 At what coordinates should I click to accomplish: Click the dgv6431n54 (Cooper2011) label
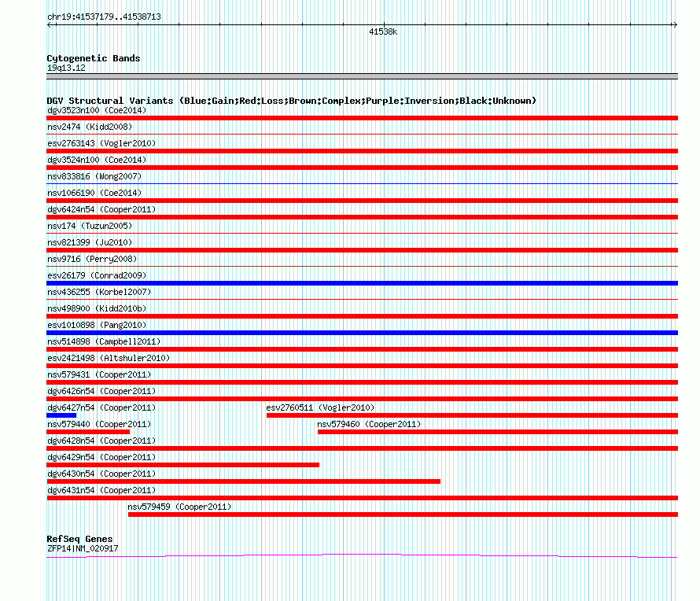coord(101,490)
